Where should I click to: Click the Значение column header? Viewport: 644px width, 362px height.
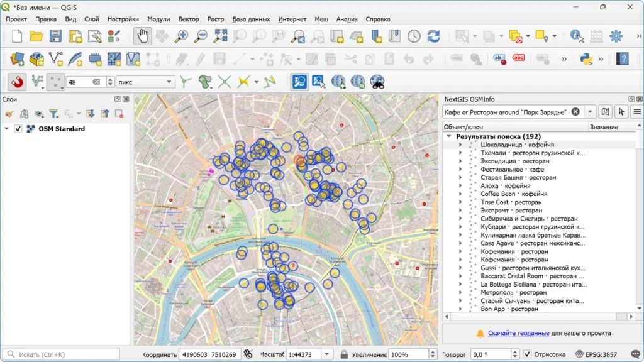click(x=612, y=127)
